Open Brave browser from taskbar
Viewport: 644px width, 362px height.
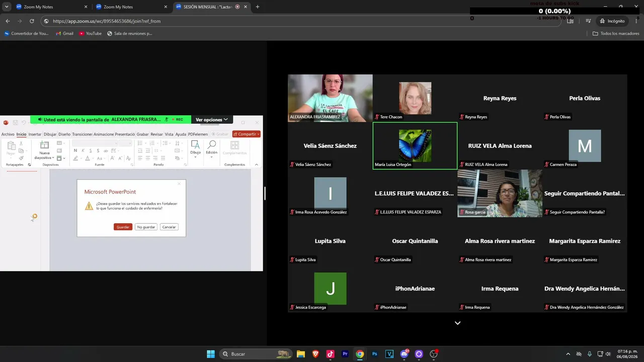click(315, 354)
